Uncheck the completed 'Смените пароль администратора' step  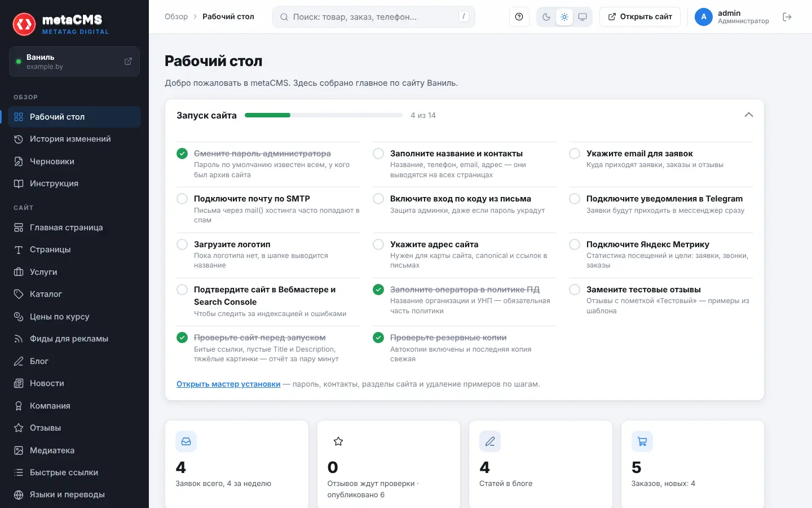tap(182, 154)
